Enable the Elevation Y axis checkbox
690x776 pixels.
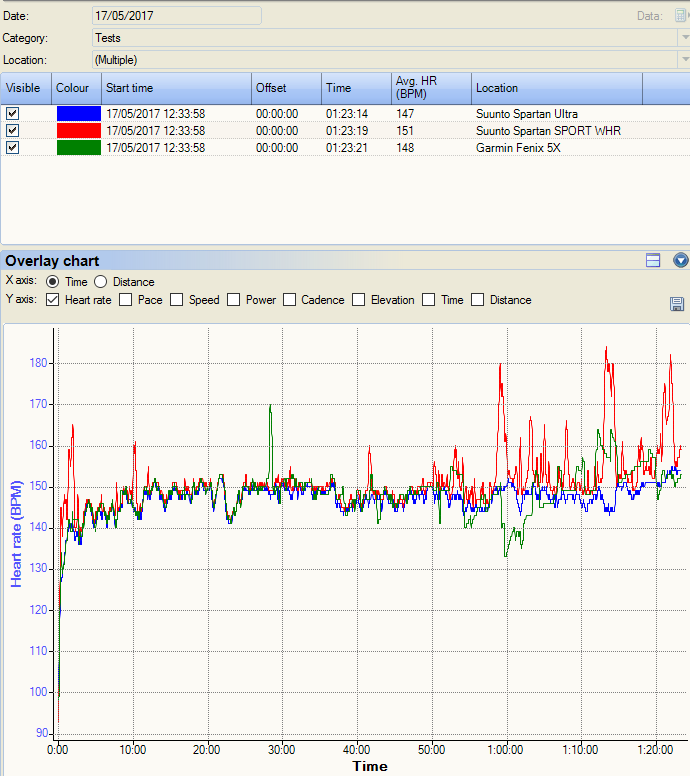click(360, 300)
